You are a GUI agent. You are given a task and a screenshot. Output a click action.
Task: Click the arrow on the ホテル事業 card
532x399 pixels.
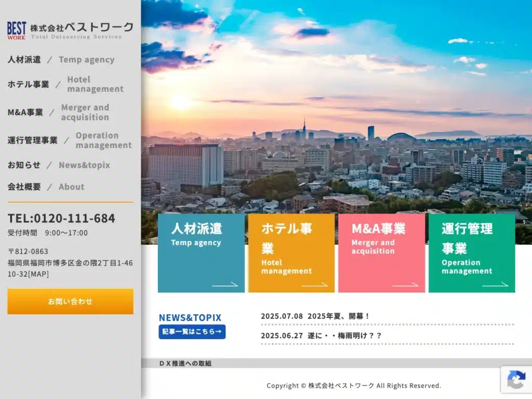315,284
